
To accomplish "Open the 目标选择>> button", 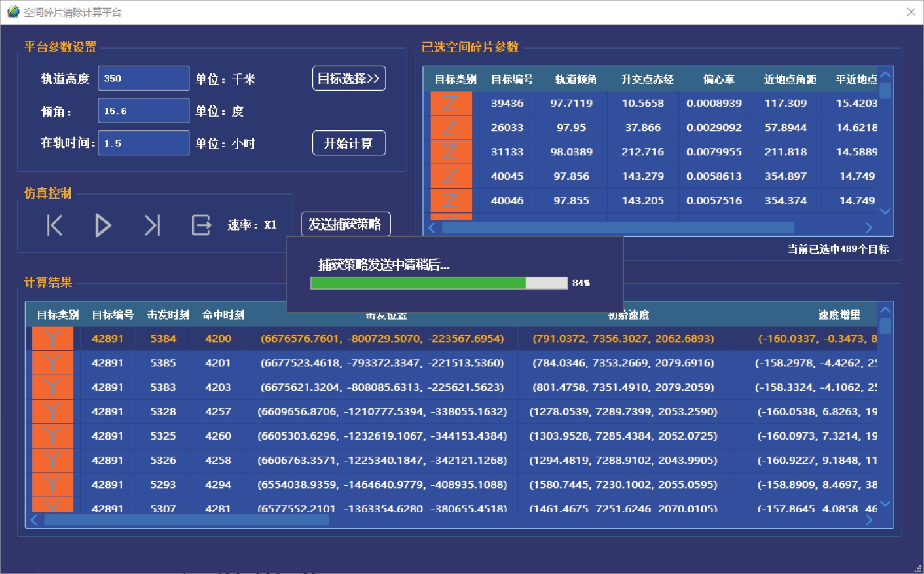I will tap(348, 79).
